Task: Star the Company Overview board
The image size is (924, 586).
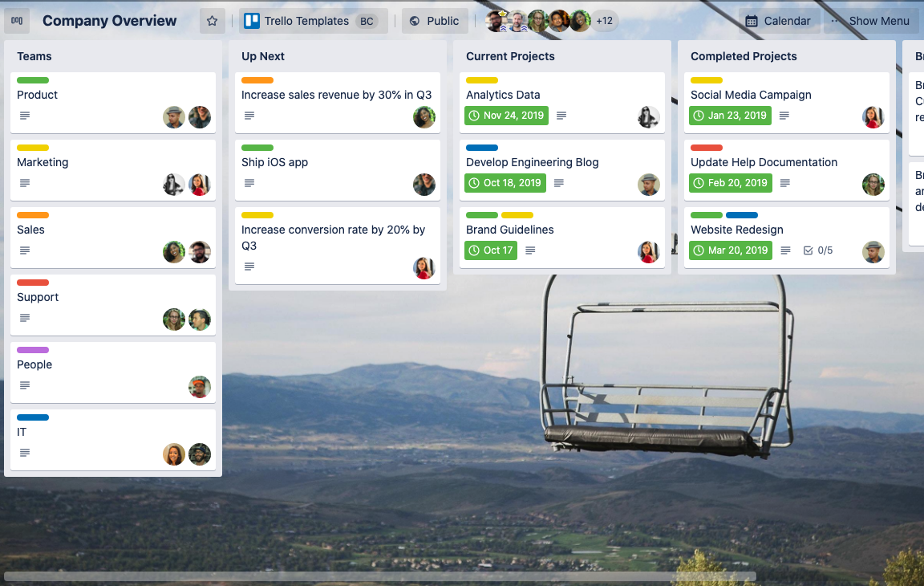Action: click(211, 20)
